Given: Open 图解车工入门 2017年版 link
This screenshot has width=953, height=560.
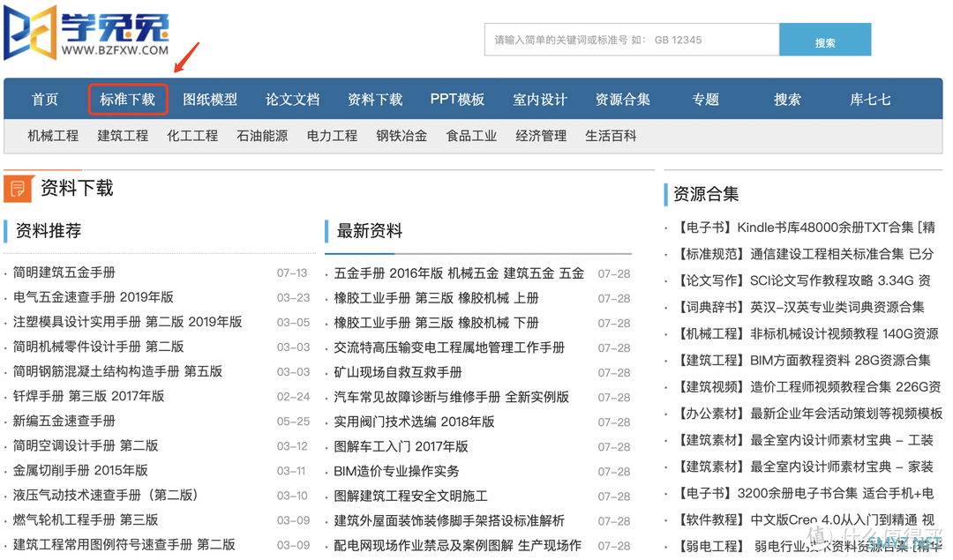Looking at the screenshot, I should [x=401, y=446].
